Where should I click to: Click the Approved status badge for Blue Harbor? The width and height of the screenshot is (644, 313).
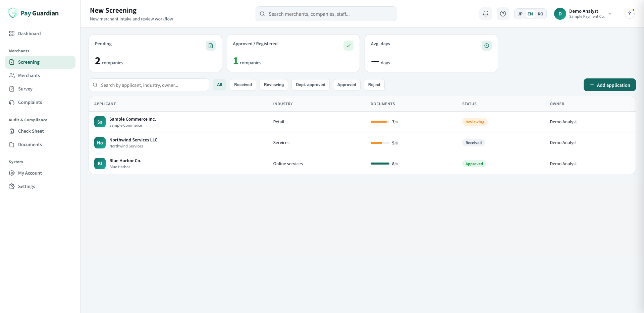click(474, 164)
